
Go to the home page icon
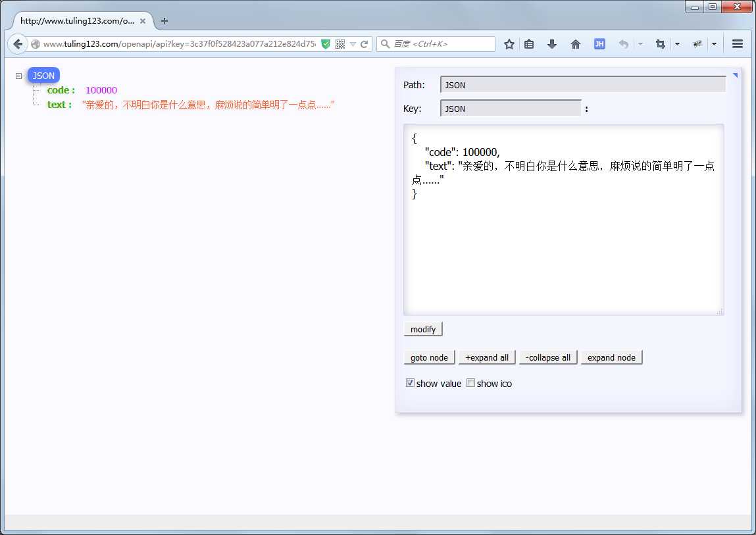(x=575, y=44)
